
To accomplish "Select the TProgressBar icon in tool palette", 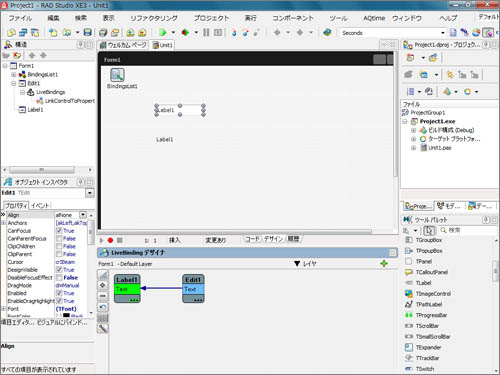I will [x=409, y=315].
